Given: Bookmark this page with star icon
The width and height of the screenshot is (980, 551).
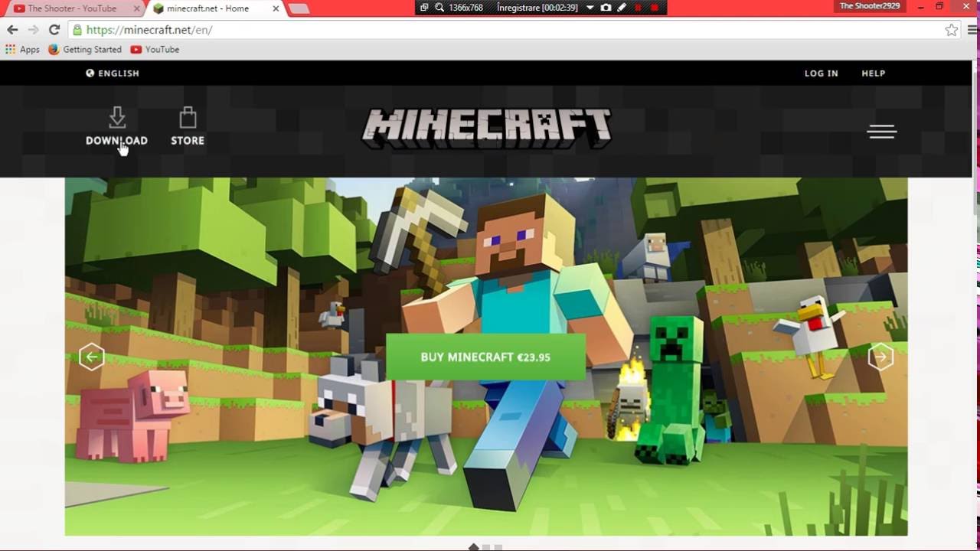Looking at the screenshot, I should [x=951, y=30].
